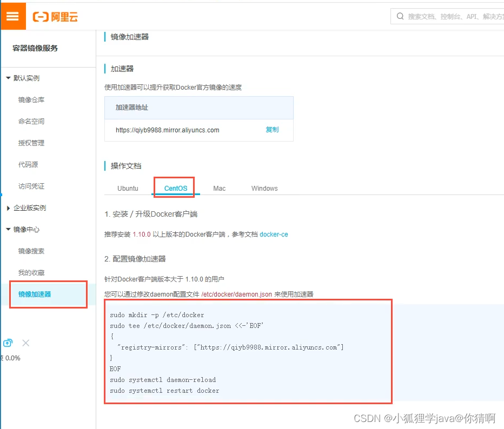Open the docker-ce documentation link
The image size is (504, 429).
274,234
